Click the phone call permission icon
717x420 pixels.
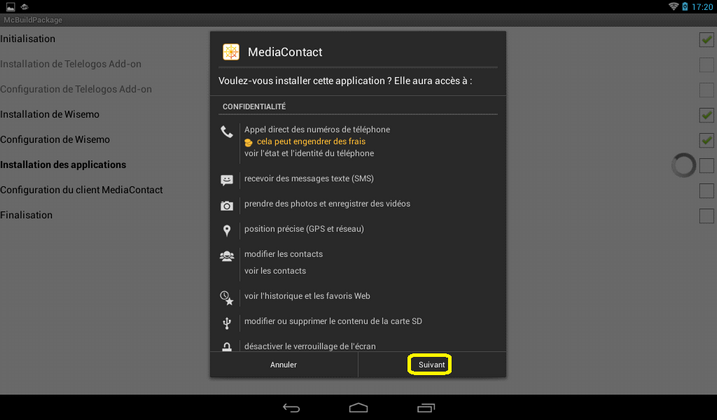(x=227, y=132)
